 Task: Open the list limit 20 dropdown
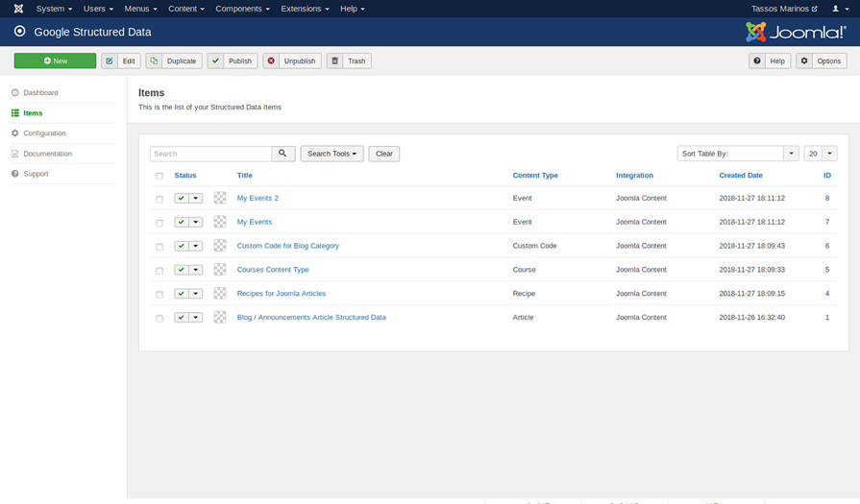[x=821, y=154]
